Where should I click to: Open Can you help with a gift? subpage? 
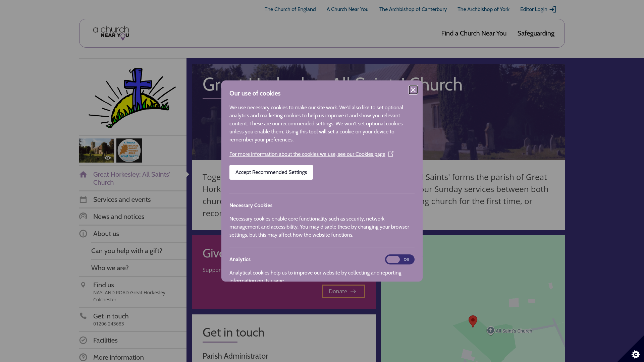point(127,251)
